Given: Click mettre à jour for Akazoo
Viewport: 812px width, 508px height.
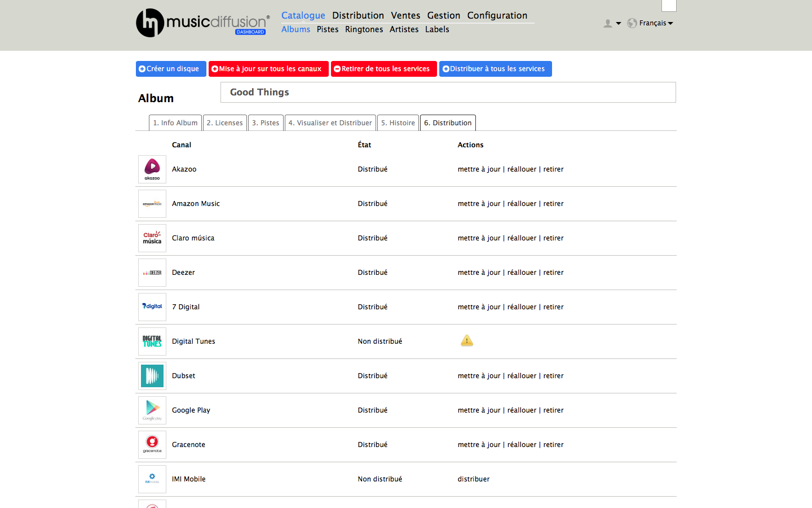Looking at the screenshot, I should pyautogui.click(x=479, y=169).
